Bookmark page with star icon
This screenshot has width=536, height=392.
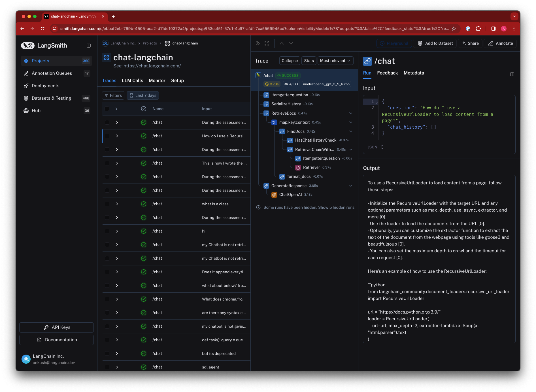point(454,29)
